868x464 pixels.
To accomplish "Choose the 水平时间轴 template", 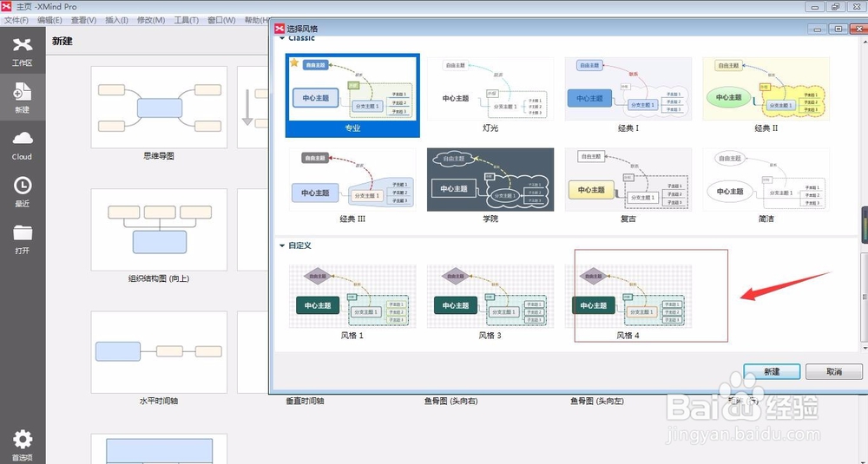I will point(159,352).
